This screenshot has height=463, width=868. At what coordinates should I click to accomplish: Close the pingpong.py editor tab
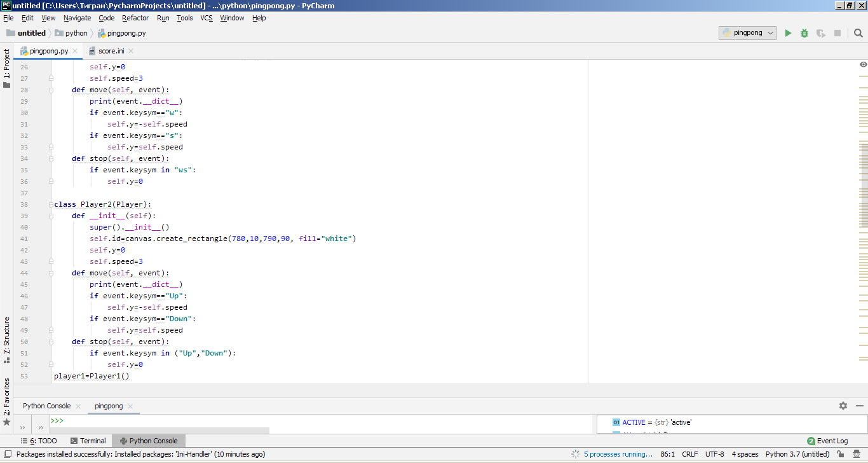(x=75, y=51)
